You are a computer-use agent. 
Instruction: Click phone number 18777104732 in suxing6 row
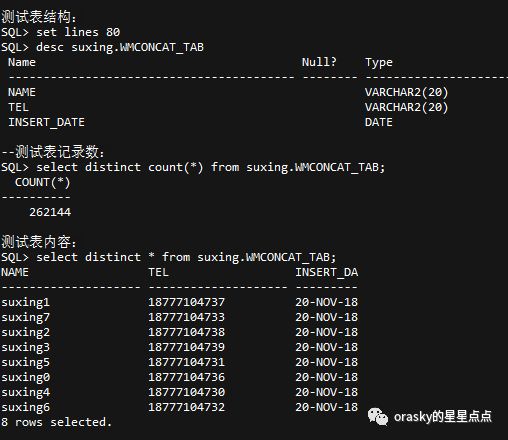pyautogui.click(x=186, y=407)
